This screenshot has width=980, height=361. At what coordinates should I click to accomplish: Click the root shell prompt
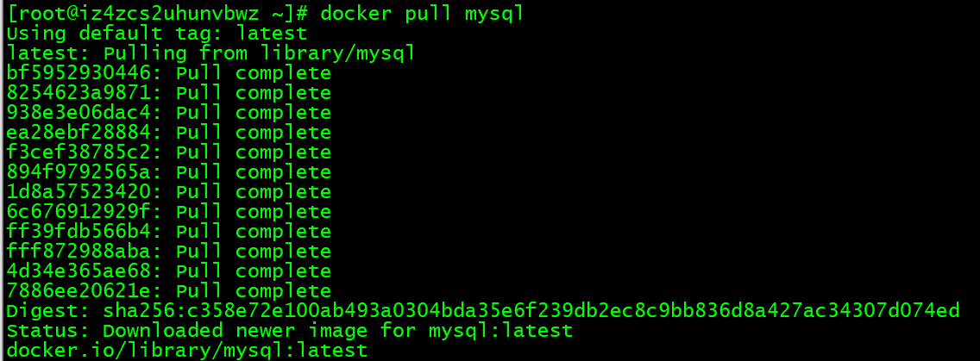pyautogui.click(x=158, y=14)
